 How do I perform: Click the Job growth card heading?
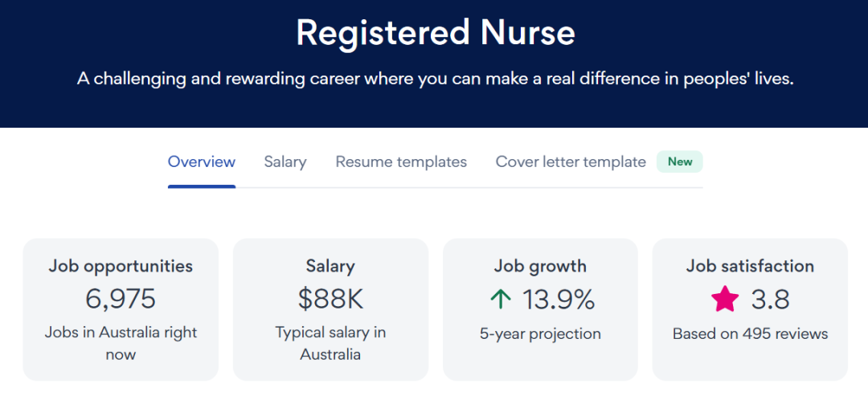click(540, 266)
